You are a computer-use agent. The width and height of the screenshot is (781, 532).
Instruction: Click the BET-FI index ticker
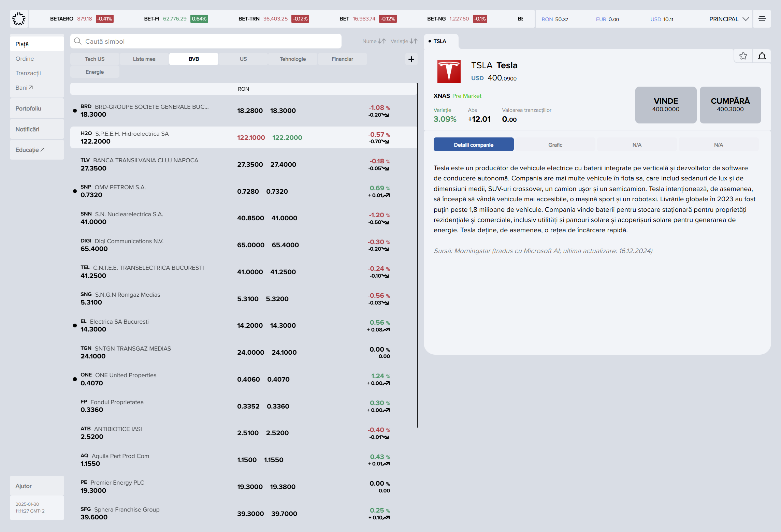point(176,19)
